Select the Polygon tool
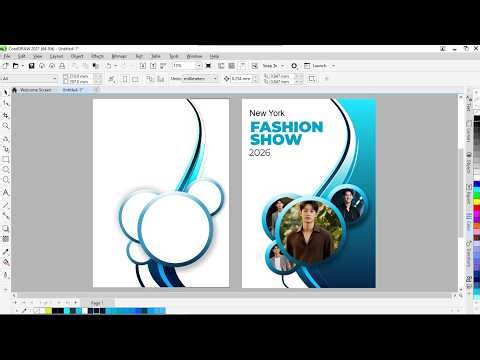This screenshot has width=480, height=360. click(6, 180)
